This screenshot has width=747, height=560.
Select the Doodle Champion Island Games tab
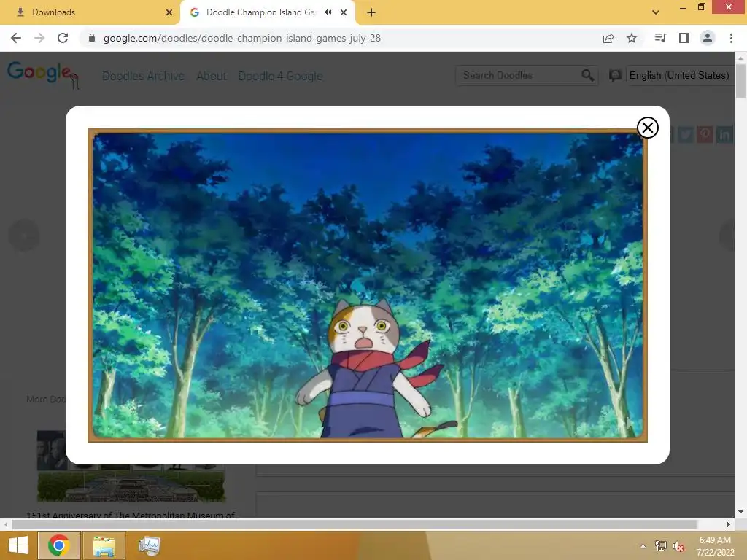click(x=260, y=12)
